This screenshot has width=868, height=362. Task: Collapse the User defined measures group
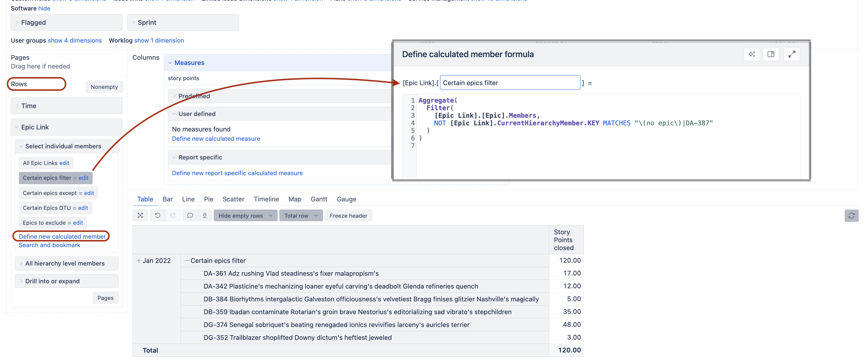coord(174,114)
